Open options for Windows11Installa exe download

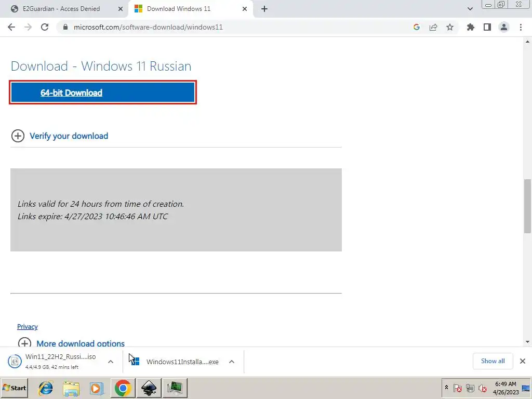(x=232, y=362)
